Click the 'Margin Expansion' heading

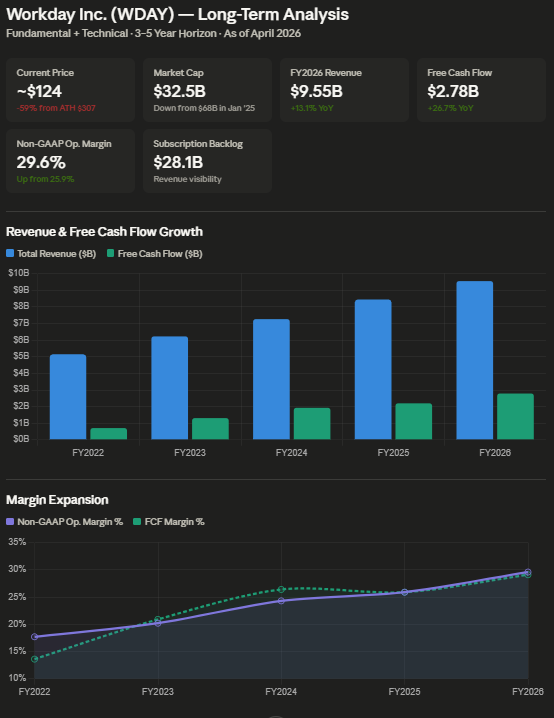coord(57,500)
